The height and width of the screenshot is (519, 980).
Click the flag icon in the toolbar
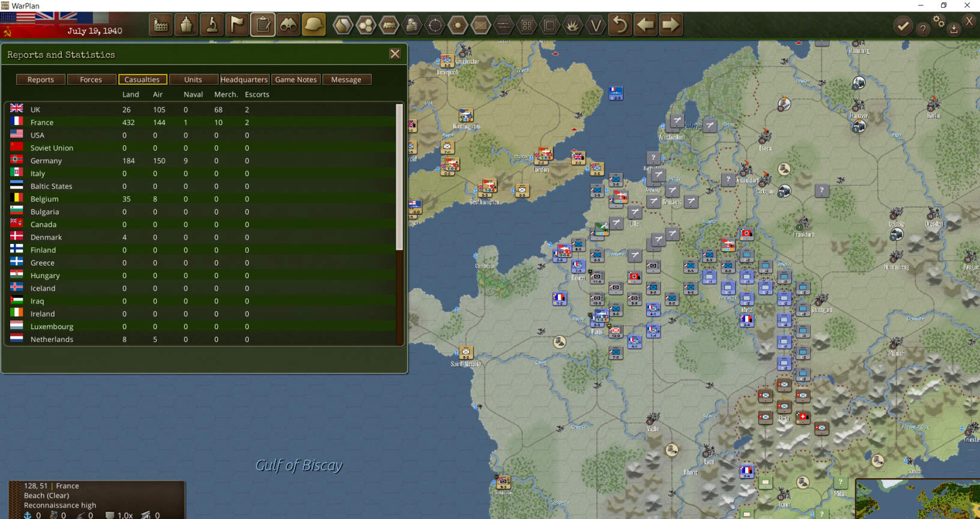coord(237,25)
